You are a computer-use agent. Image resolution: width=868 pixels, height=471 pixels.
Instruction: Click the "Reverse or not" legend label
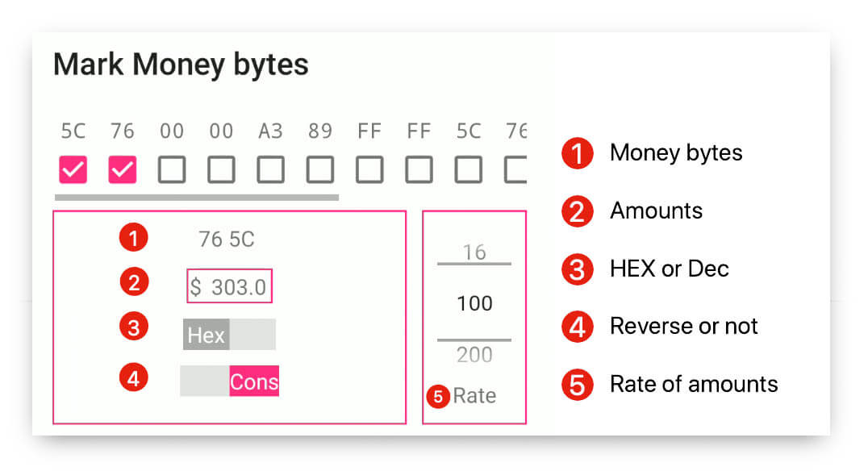click(x=683, y=326)
